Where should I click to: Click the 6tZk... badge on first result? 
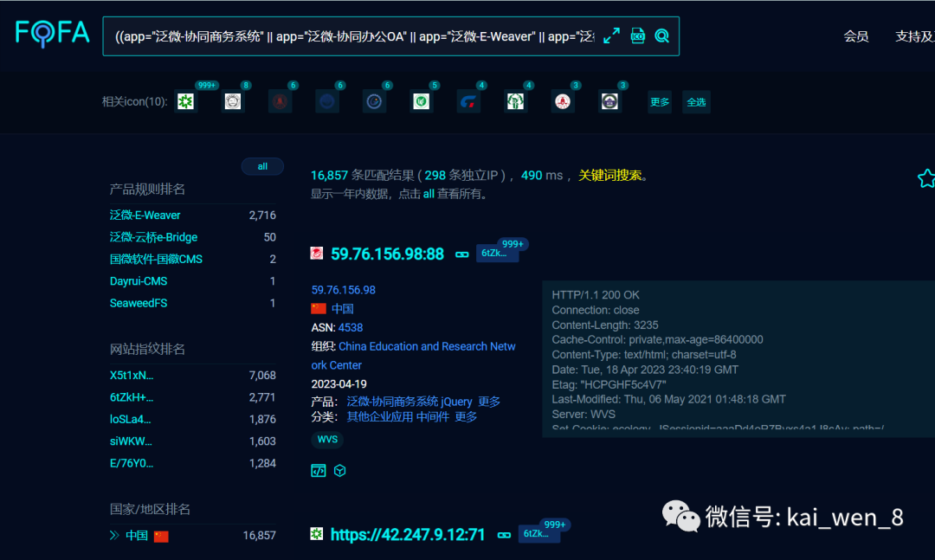pyautogui.click(x=497, y=253)
